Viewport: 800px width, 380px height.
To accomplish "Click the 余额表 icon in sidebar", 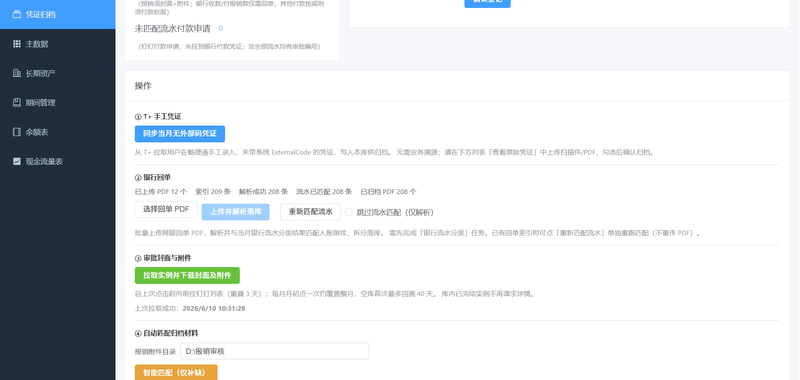I will [16, 132].
